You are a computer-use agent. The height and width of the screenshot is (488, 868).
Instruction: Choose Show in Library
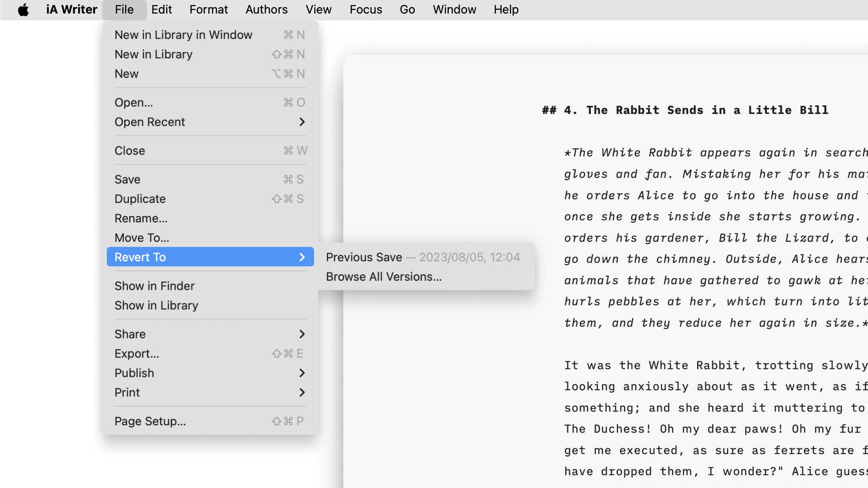click(x=156, y=305)
